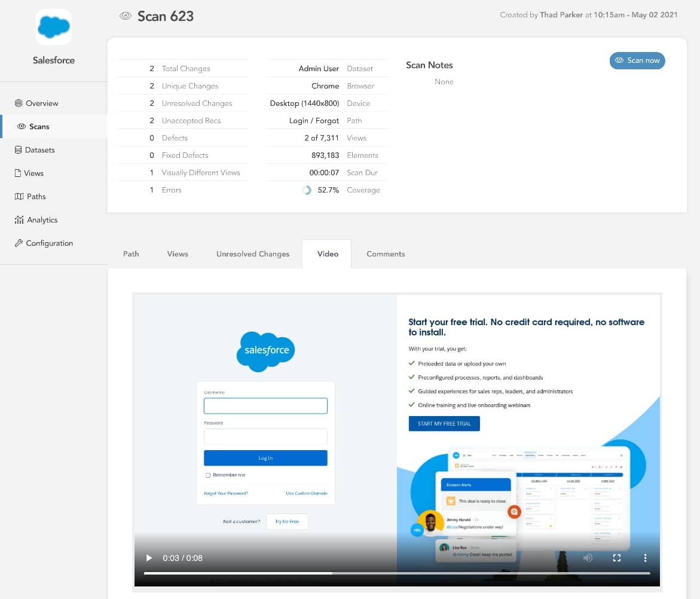Switch to the Views tab
Screen dimensions: 700x599
pos(178,254)
